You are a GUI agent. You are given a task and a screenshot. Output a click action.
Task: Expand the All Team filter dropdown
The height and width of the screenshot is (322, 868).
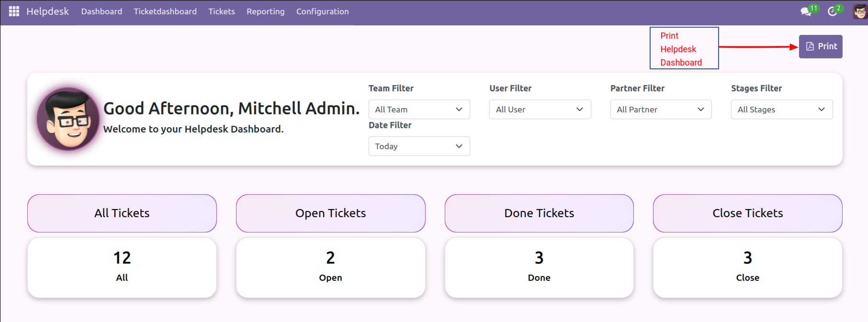(x=419, y=110)
